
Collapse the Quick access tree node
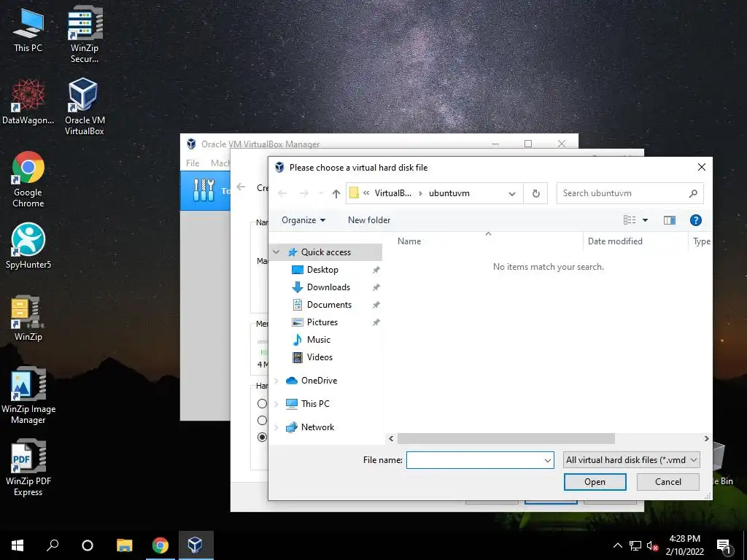pyautogui.click(x=276, y=252)
